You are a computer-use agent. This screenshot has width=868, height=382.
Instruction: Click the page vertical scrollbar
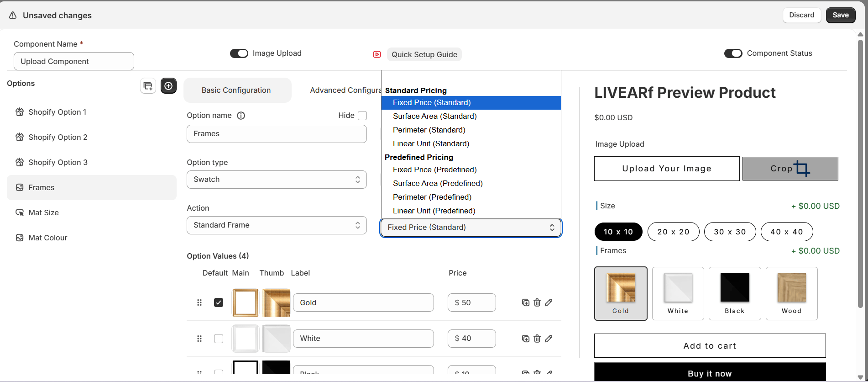pyautogui.click(x=860, y=174)
